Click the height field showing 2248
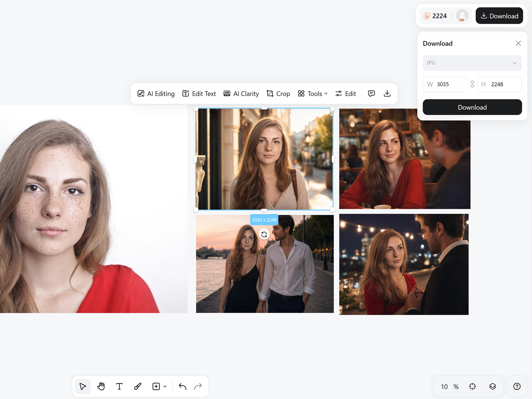The height and width of the screenshot is (399, 532). point(499,84)
